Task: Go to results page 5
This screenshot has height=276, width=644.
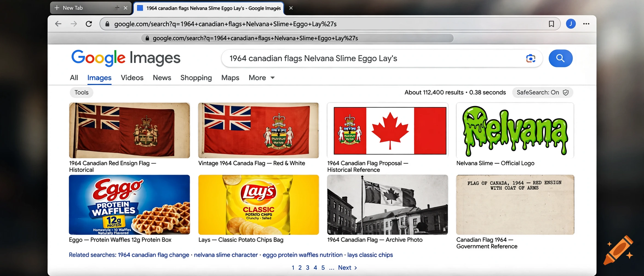Action: 323,268
